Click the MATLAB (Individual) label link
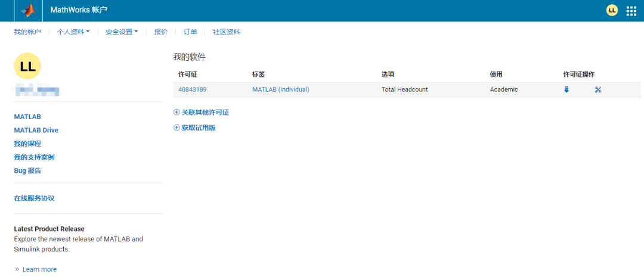 [280, 89]
